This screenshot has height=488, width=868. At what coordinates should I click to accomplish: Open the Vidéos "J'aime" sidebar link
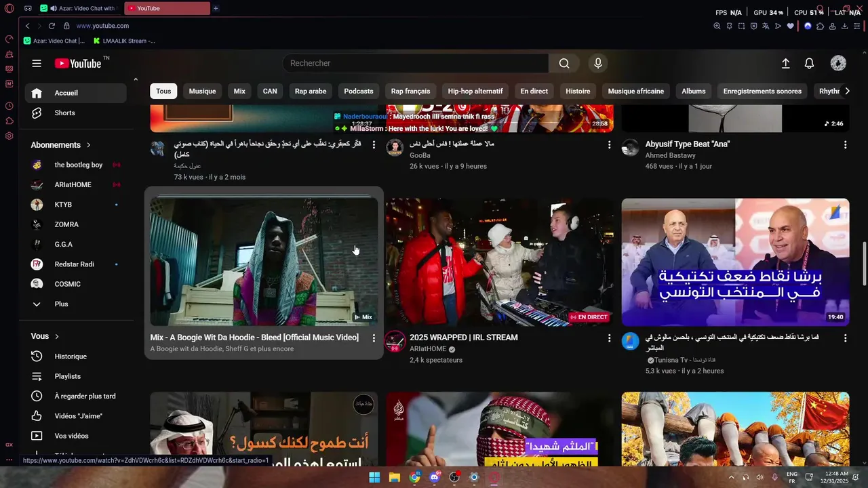(x=76, y=415)
